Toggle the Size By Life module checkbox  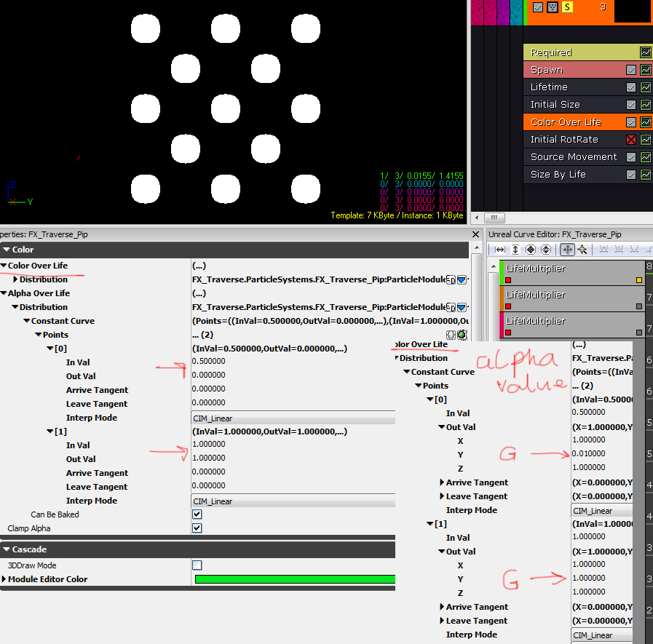[x=631, y=175]
